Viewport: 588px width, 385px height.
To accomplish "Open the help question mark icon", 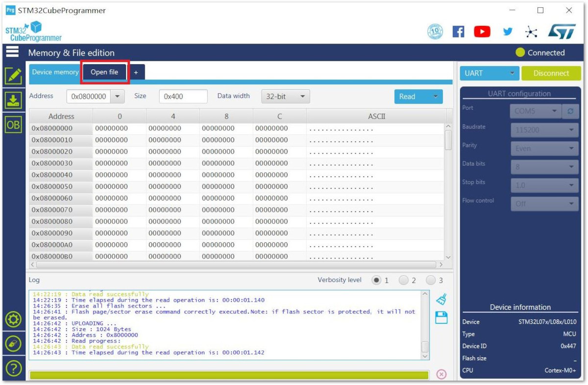I will tap(13, 368).
